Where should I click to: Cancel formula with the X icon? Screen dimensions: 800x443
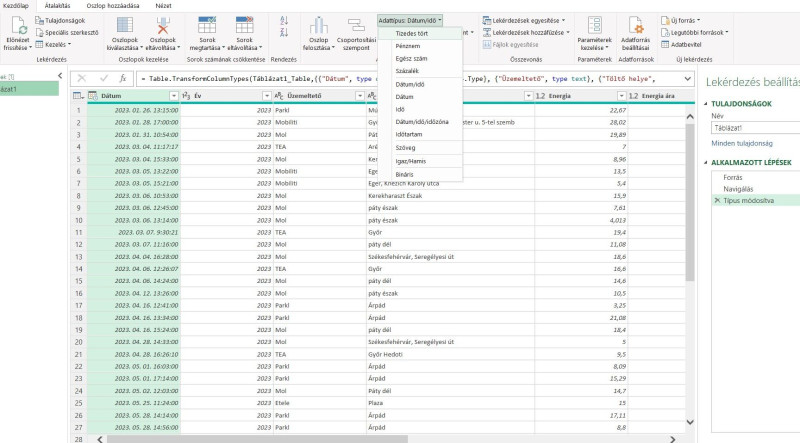tap(82, 78)
